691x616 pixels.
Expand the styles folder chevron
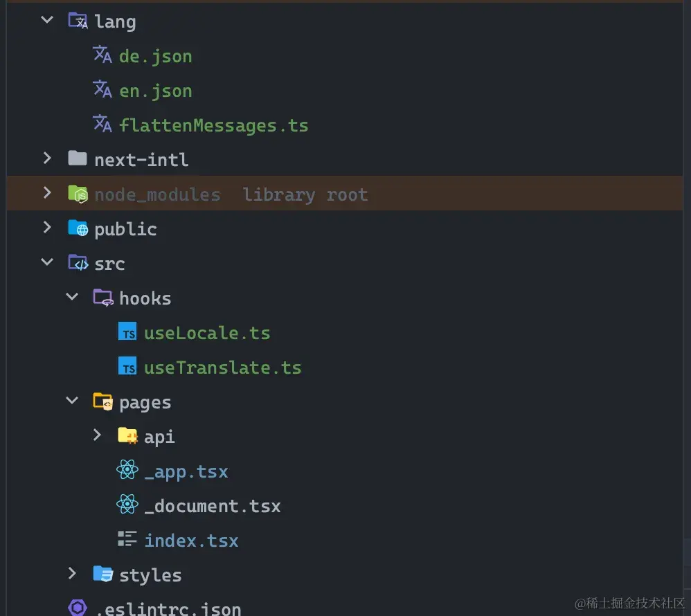pyautogui.click(x=72, y=574)
